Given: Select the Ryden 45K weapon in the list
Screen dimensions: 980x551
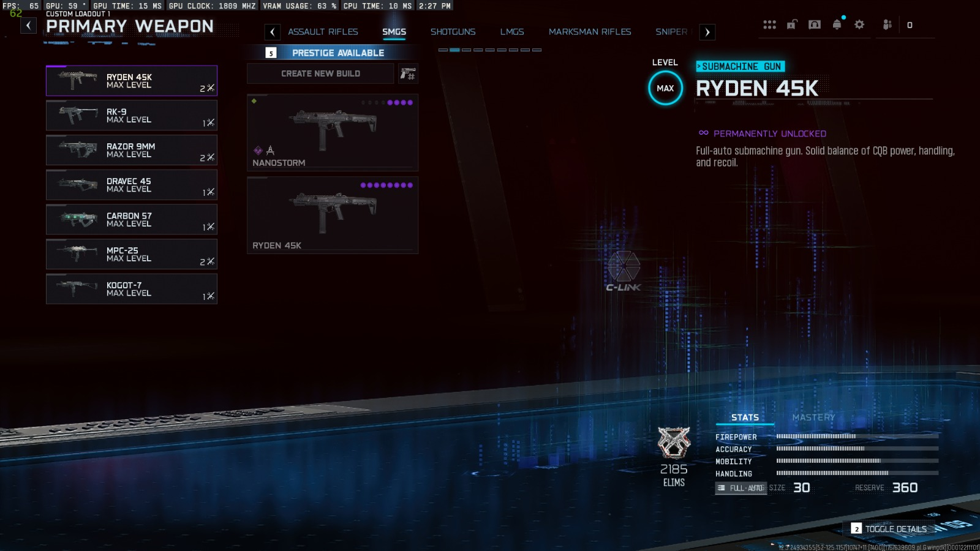Looking at the screenshot, I should pos(132,81).
